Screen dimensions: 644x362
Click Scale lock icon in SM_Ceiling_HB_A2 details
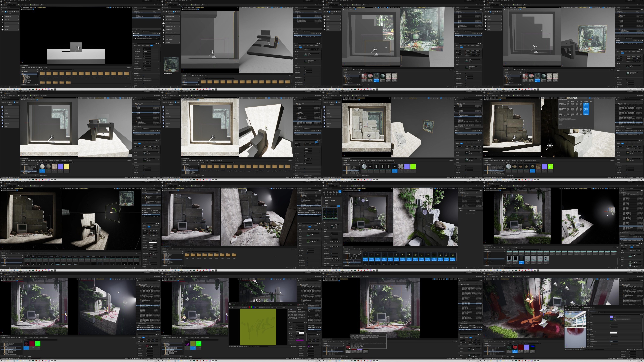point(466,343)
